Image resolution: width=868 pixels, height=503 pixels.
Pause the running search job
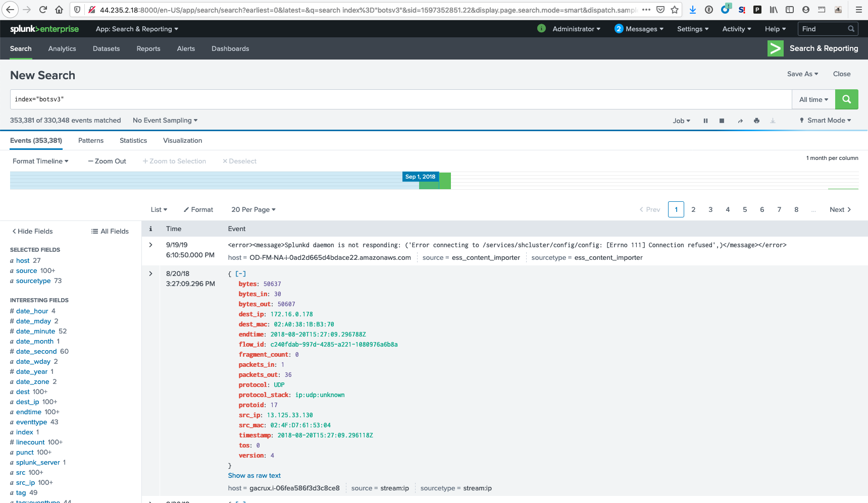tap(705, 121)
